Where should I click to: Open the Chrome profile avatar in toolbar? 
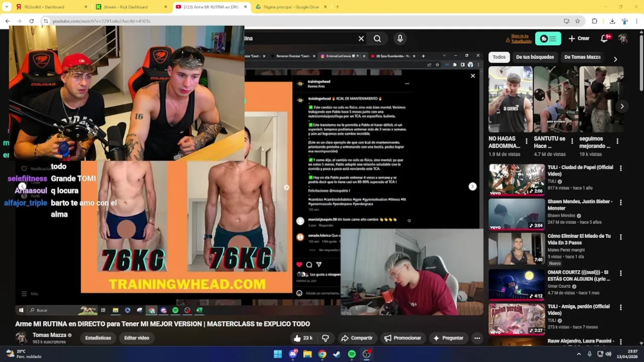point(625,21)
